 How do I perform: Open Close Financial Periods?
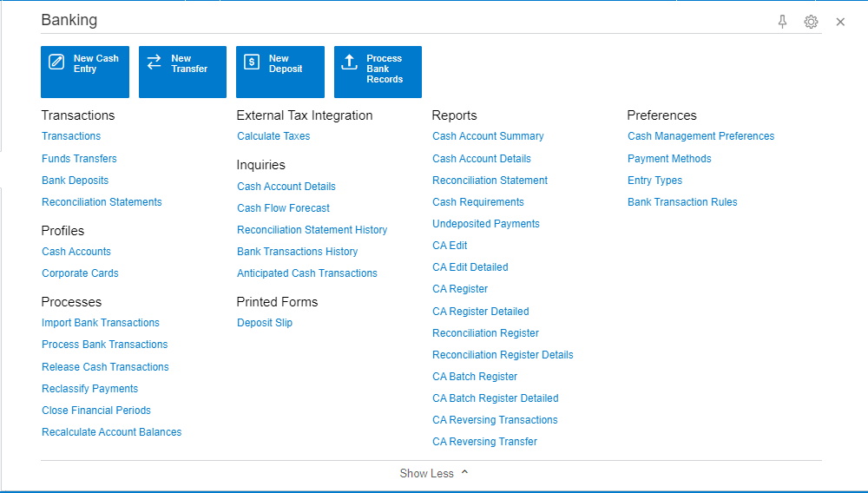[96, 410]
